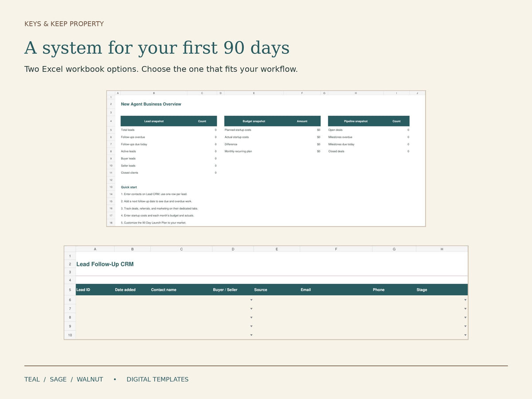Click the New Agent Business Overview title
This screenshot has height=399, width=532.
coord(151,104)
